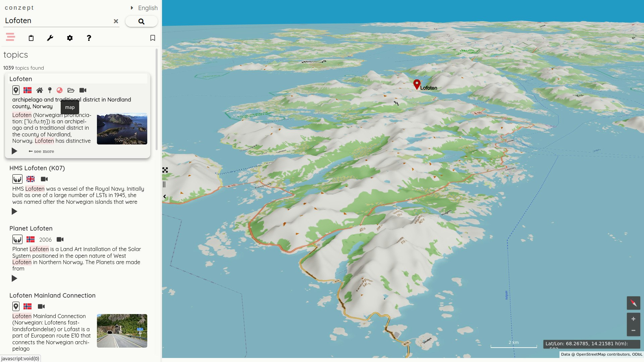
Task: Clear the Lofoten search field
Action: coord(116,21)
